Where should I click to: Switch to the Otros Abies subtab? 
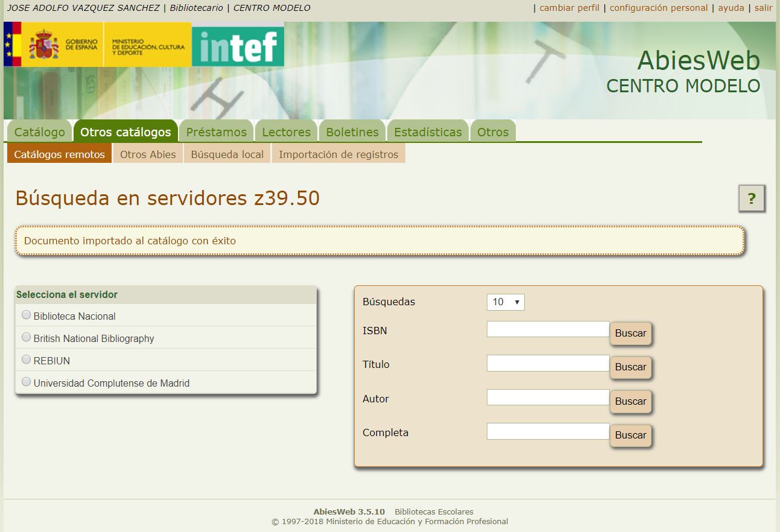(x=148, y=154)
